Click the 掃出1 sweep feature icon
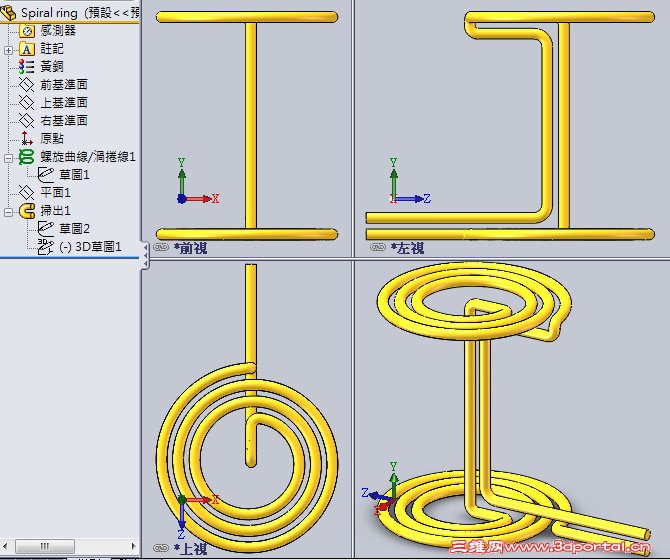This screenshot has height=560, width=670. coord(26,211)
